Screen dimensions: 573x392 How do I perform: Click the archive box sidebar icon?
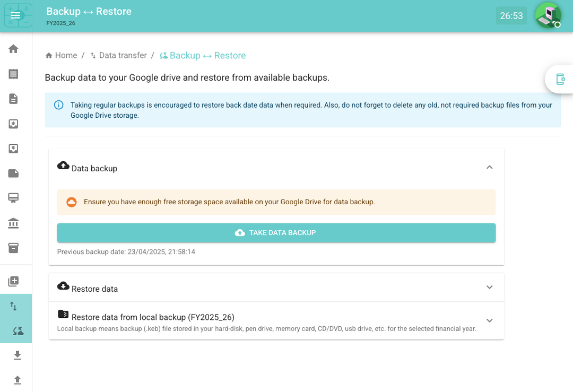pos(14,248)
